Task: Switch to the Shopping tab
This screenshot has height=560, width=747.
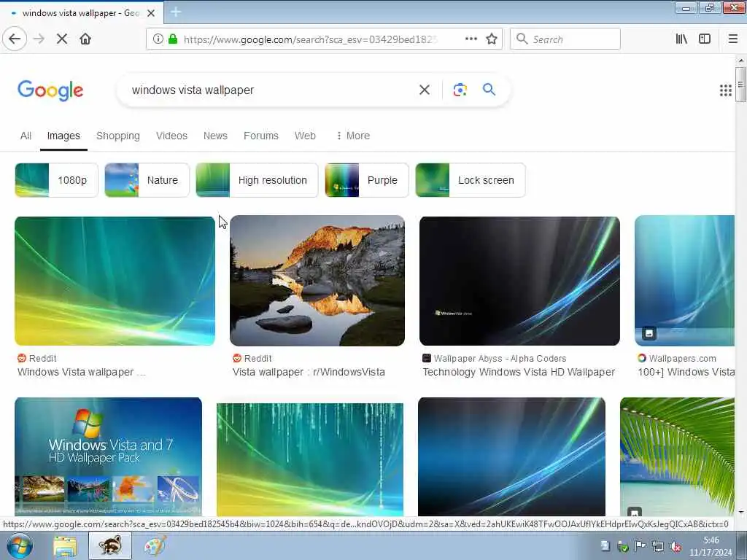Action: [x=118, y=136]
